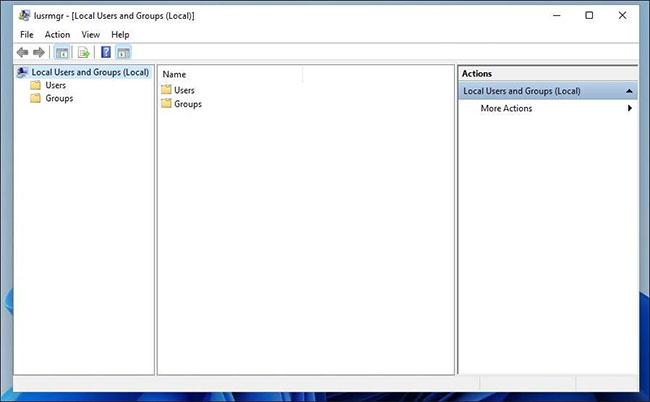Select the Groups folder icon in center list
Screen dimensions: 650x402
coord(166,104)
